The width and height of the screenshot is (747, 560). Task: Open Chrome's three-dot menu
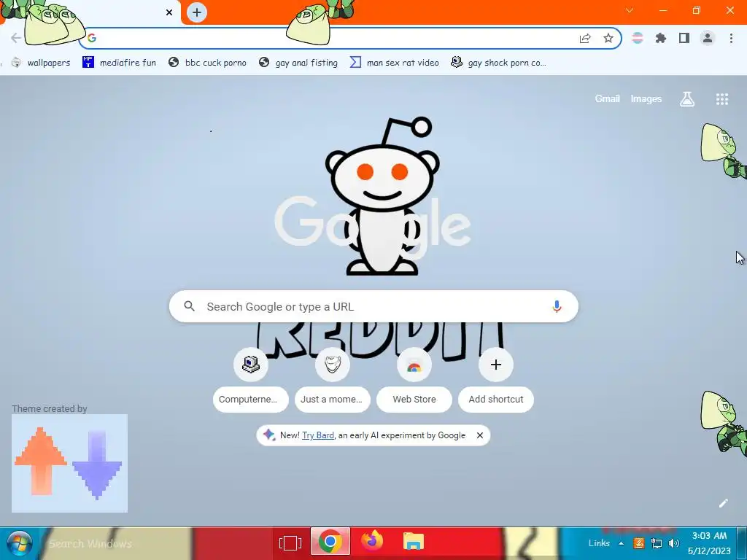tap(731, 38)
